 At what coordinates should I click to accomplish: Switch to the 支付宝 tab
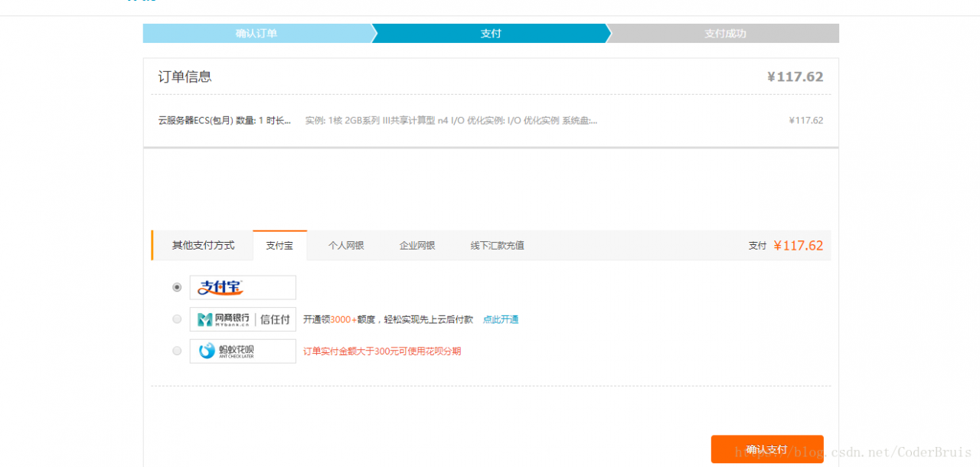(x=279, y=246)
